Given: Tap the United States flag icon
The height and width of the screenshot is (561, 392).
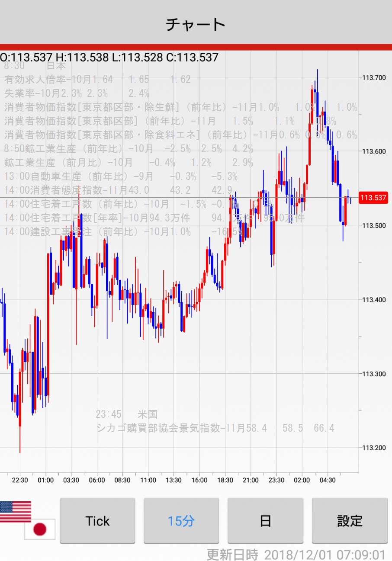Looking at the screenshot, I should coord(16,512).
